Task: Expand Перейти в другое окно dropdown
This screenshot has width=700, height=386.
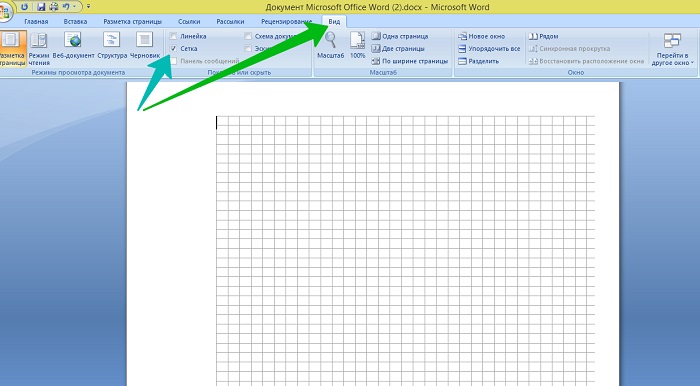Action: point(672,49)
